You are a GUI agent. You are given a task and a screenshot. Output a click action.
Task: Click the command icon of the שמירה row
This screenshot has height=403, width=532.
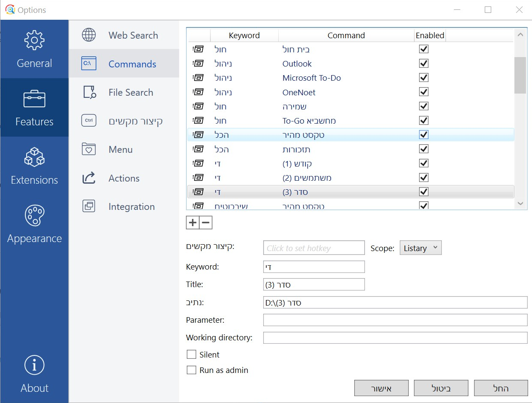198,106
